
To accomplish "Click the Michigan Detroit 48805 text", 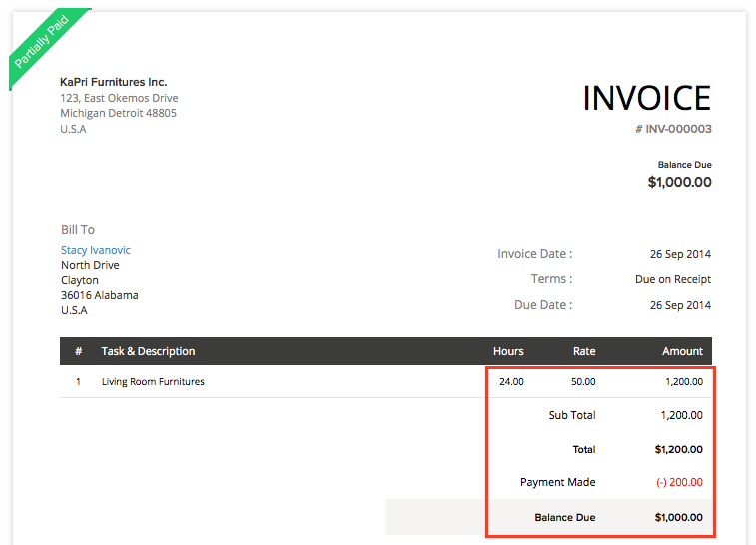I will [118, 113].
